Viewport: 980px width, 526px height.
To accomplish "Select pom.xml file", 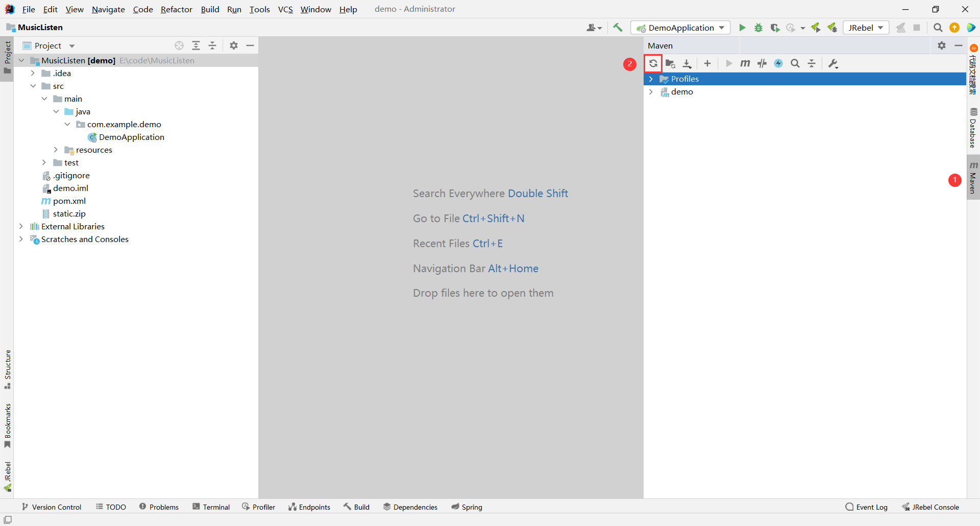I will [64, 201].
